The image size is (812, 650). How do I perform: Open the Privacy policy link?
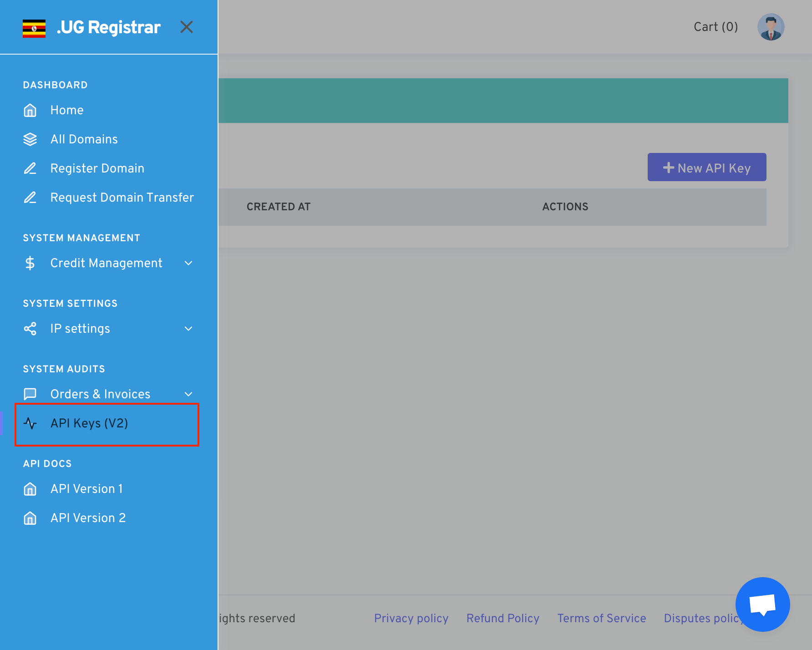tap(411, 618)
